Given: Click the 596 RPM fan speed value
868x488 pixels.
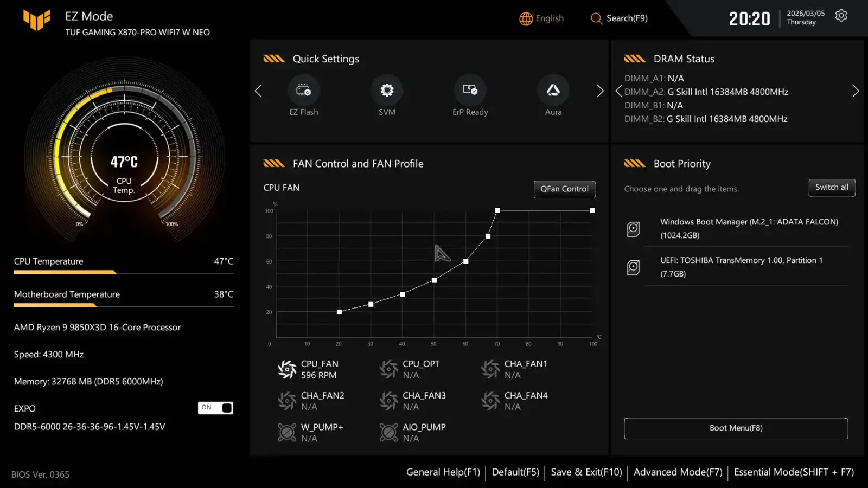Looking at the screenshot, I should pos(319,375).
